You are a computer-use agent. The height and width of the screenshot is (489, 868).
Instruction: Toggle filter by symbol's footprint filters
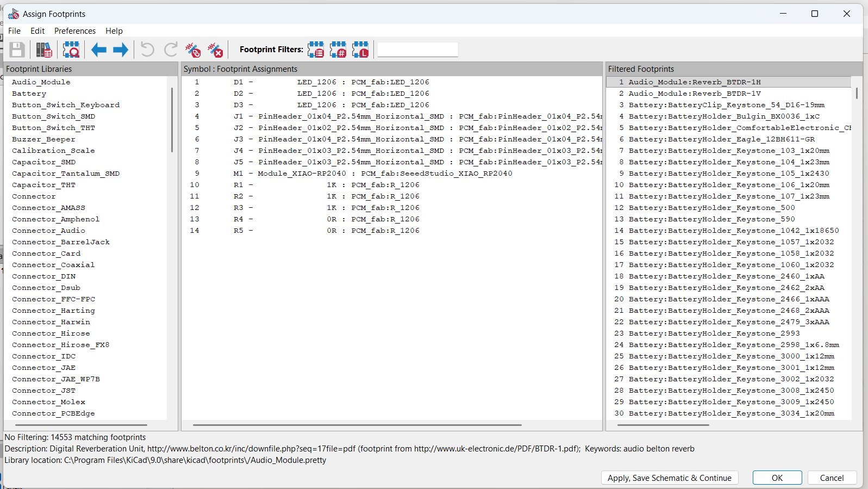(x=316, y=49)
